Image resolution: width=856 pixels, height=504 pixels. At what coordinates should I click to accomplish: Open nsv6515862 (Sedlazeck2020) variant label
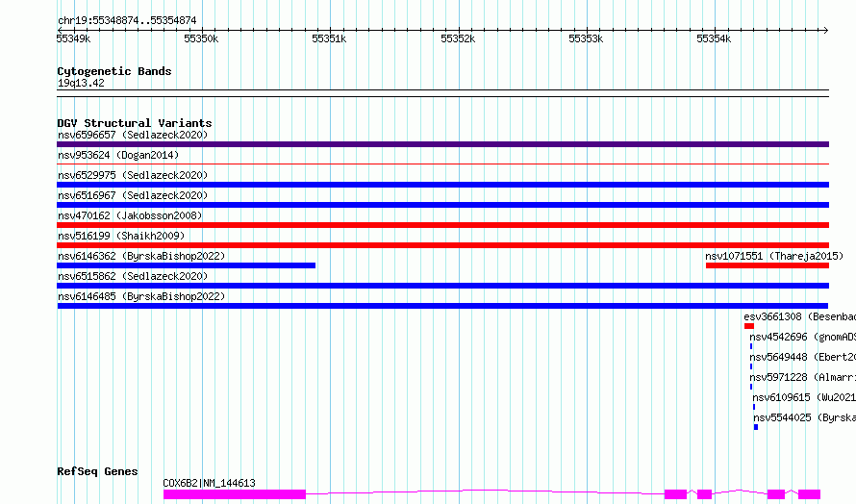click(x=133, y=276)
